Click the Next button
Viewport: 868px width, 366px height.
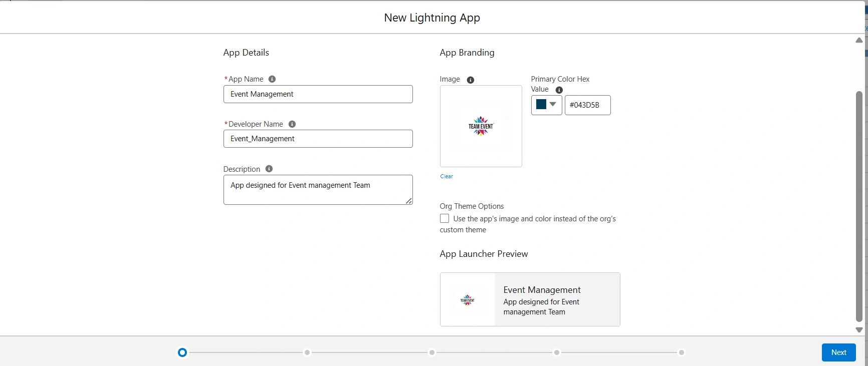tap(839, 352)
